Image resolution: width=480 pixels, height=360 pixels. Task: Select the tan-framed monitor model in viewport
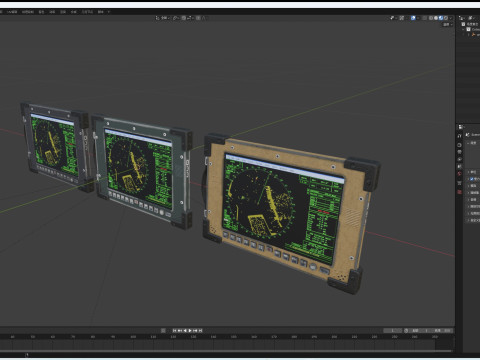point(290,213)
